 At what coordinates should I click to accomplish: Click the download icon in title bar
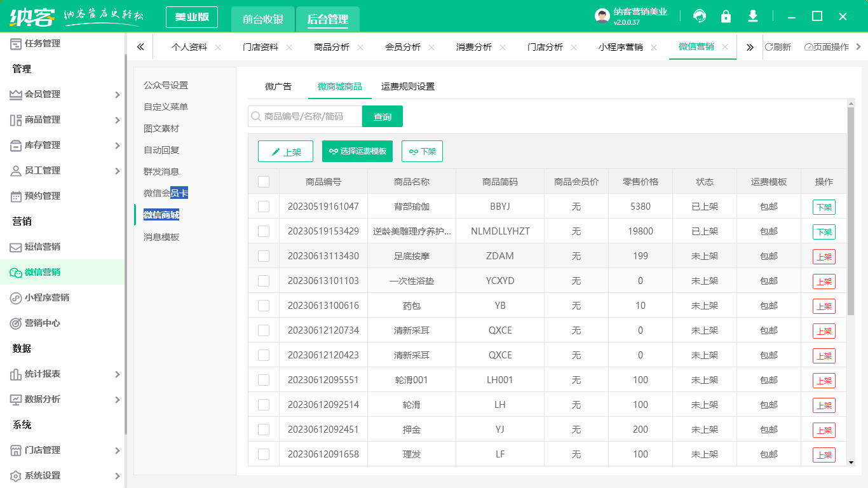click(x=753, y=17)
